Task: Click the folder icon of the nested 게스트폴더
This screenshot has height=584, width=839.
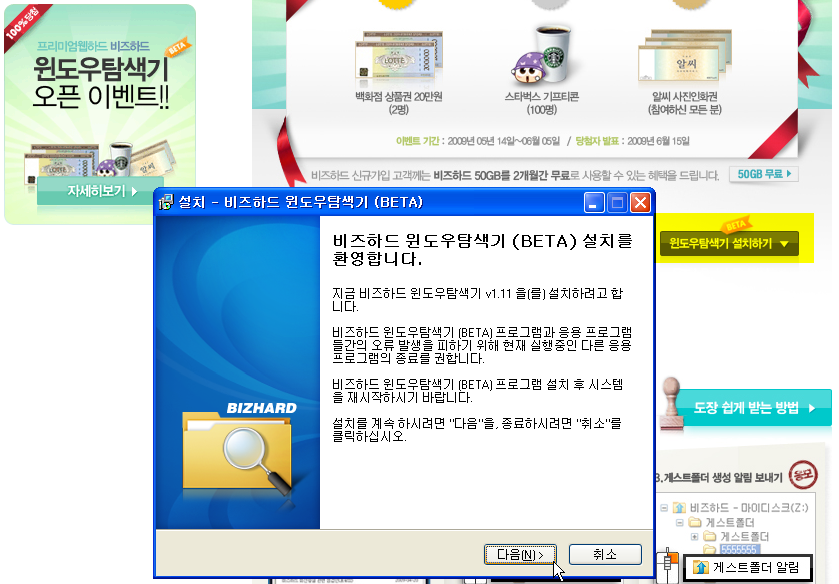Action: [710, 536]
